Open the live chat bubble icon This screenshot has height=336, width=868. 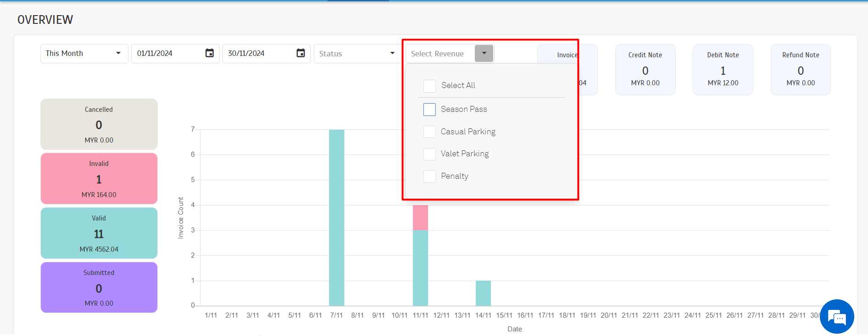tap(836, 317)
